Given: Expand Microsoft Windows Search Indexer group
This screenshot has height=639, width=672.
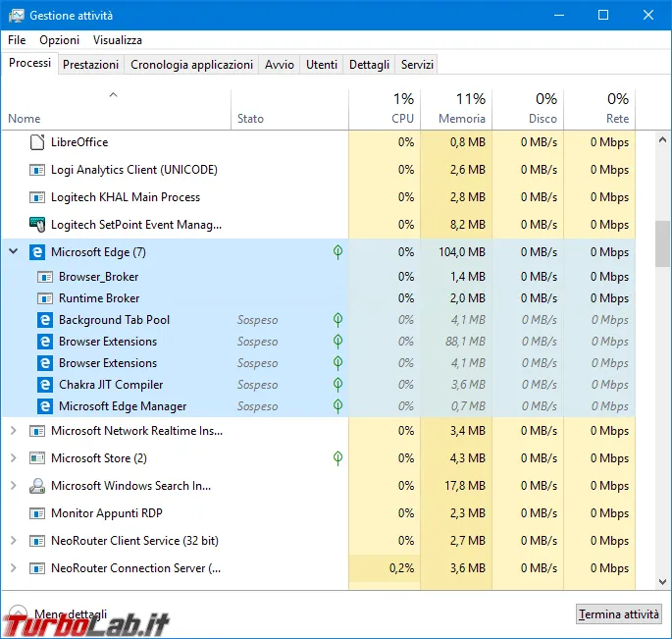Looking at the screenshot, I should [14, 486].
